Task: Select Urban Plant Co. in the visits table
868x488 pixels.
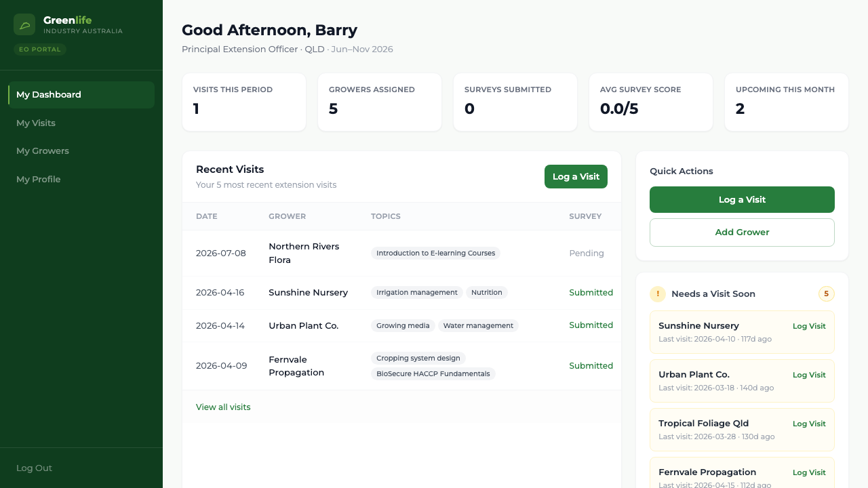Action: [303, 326]
